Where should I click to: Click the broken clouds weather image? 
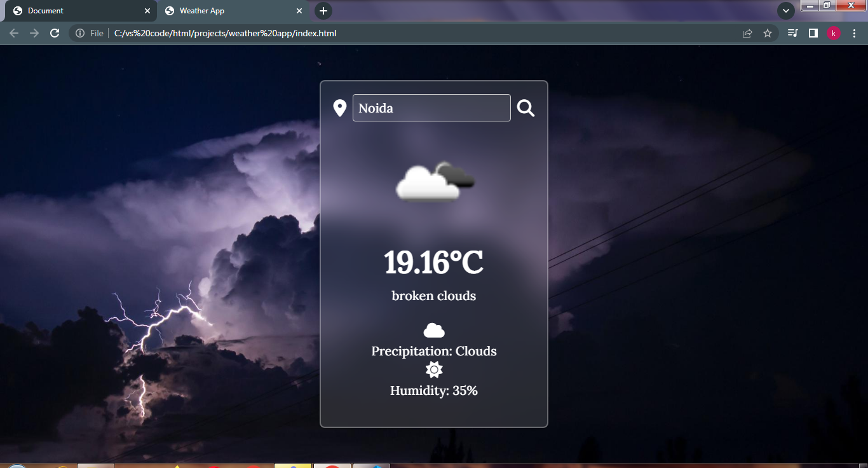tap(435, 182)
